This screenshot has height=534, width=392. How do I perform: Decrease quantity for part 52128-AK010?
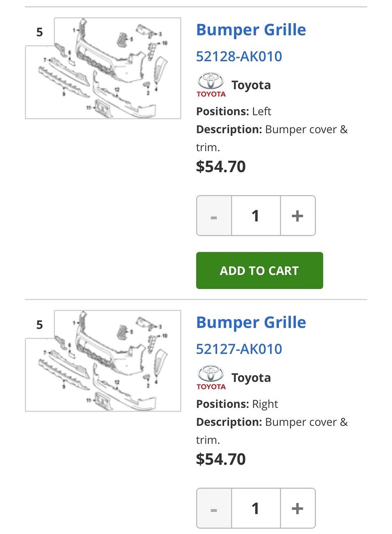coord(214,216)
